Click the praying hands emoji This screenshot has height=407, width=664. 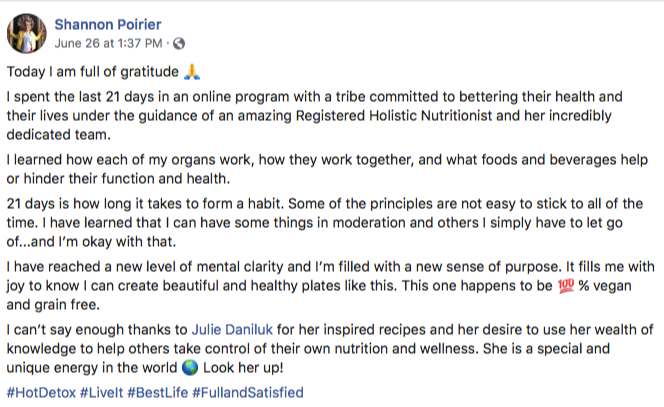192,72
